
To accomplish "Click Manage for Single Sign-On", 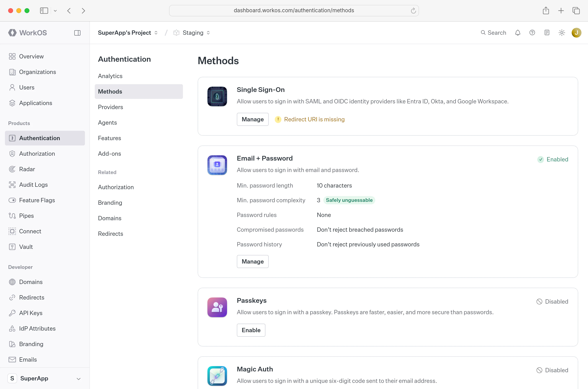I will click(x=253, y=119).
